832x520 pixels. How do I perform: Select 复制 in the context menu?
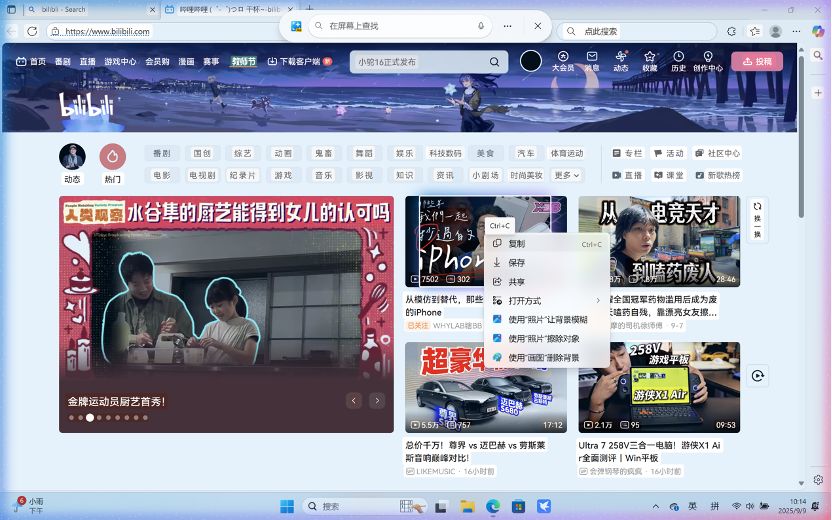516,244
